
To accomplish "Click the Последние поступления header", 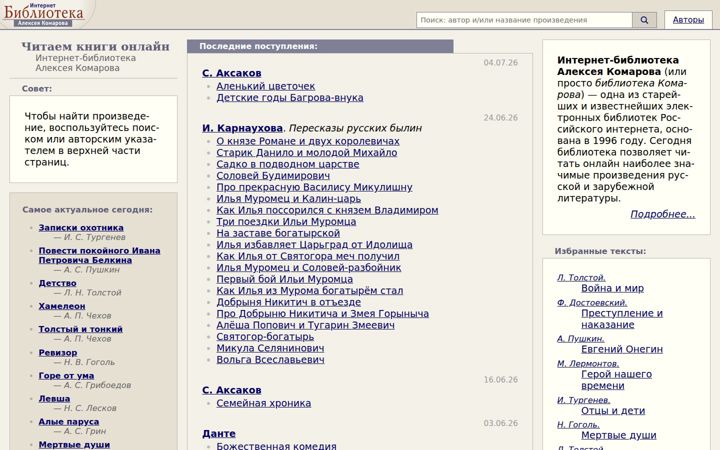I will (x=320, y=46).
